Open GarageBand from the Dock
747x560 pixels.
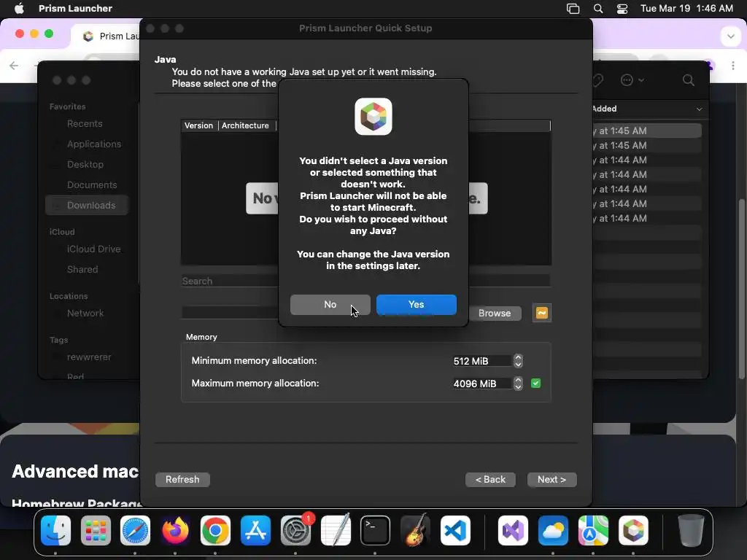coord(416,530)
